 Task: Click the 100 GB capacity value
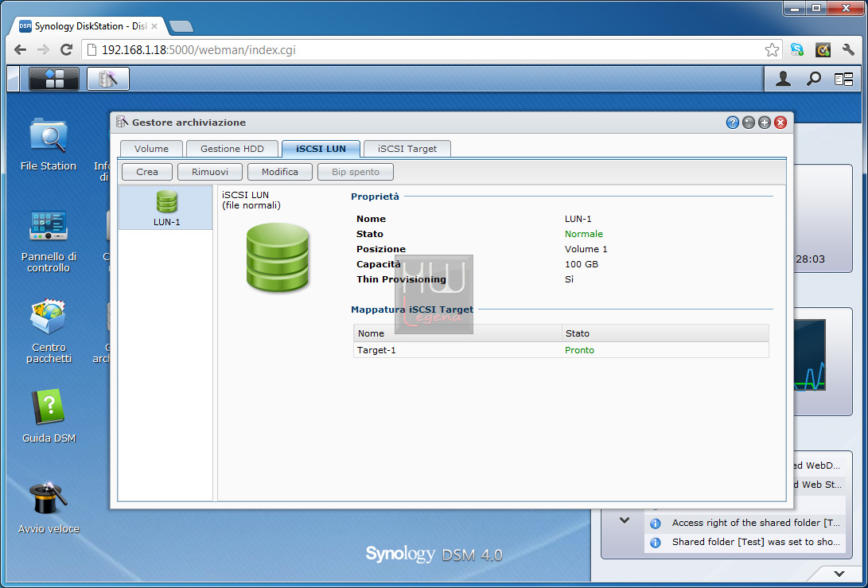(x=582, y=264)
